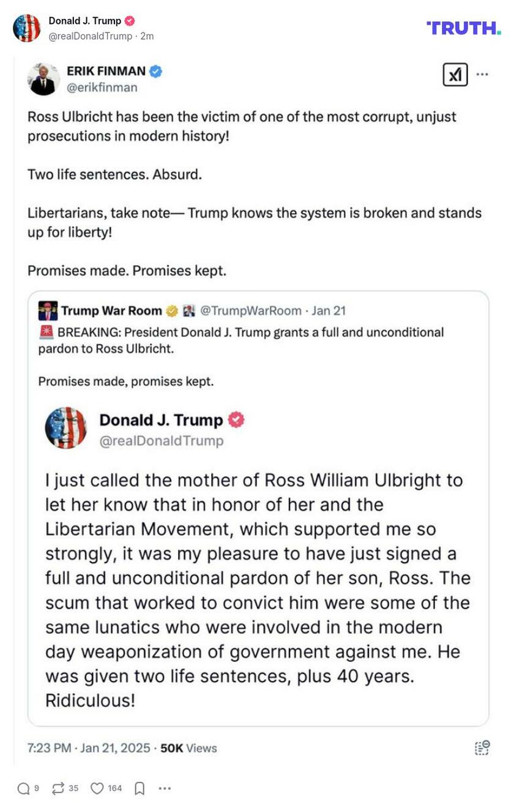Open the more options menu on the embedded tweet
Viewport: 514px width, 812px height.
point(483,75)
